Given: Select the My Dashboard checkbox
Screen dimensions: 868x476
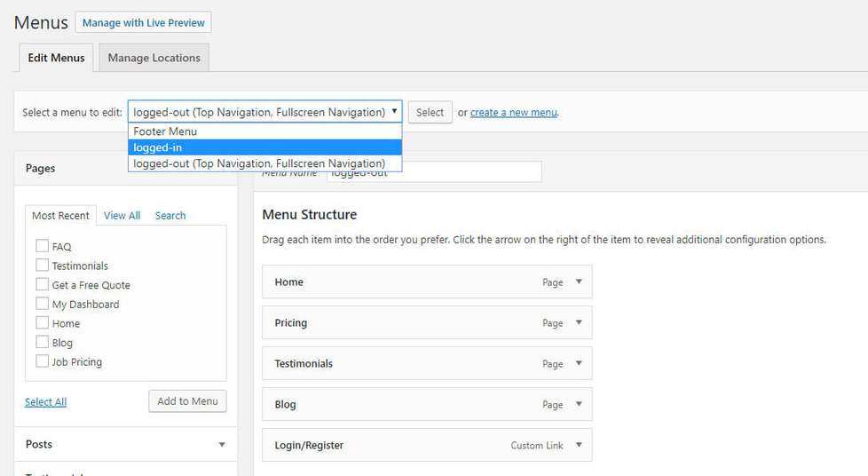Looking at the screenshot, I should pyautogui.click(x=42, y=303).
